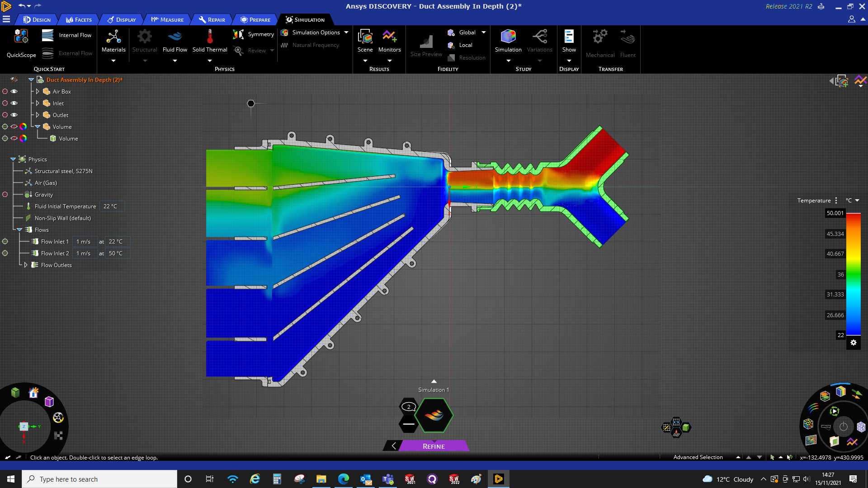Open the Temperature legend options menu

click(x=836, y=201)
